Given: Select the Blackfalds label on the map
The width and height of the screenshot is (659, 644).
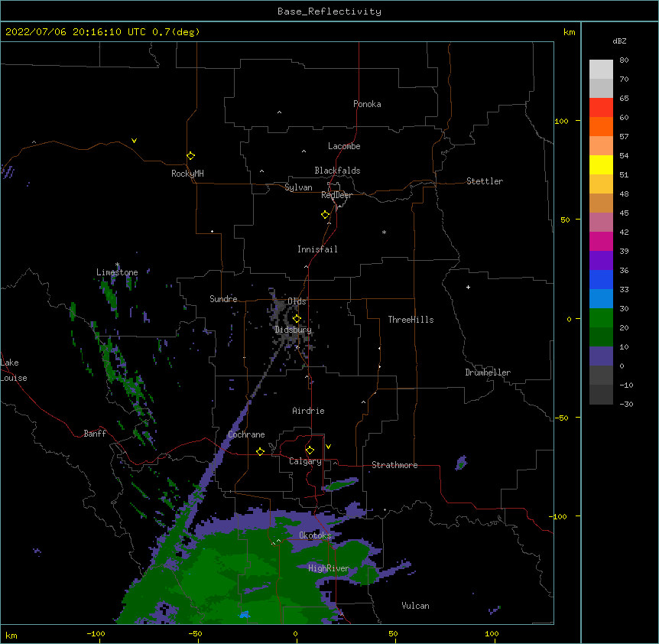Looking at the screenshot, I should coord(337,171).
